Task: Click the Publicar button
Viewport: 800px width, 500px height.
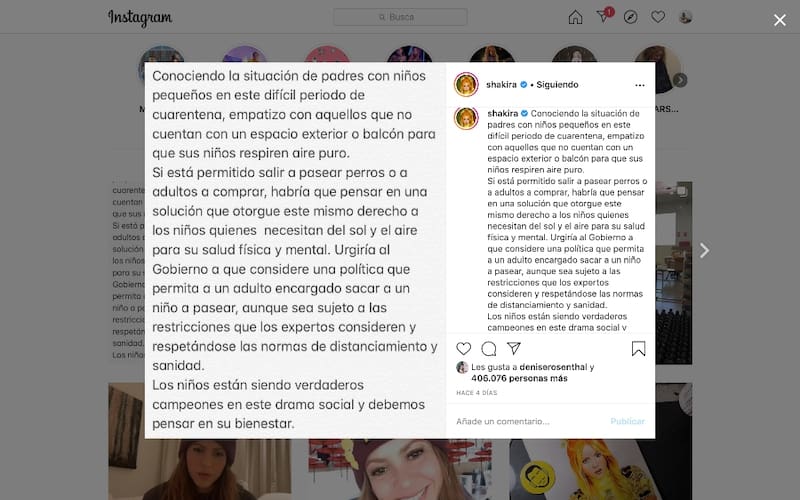Action: tap(628, 421)
